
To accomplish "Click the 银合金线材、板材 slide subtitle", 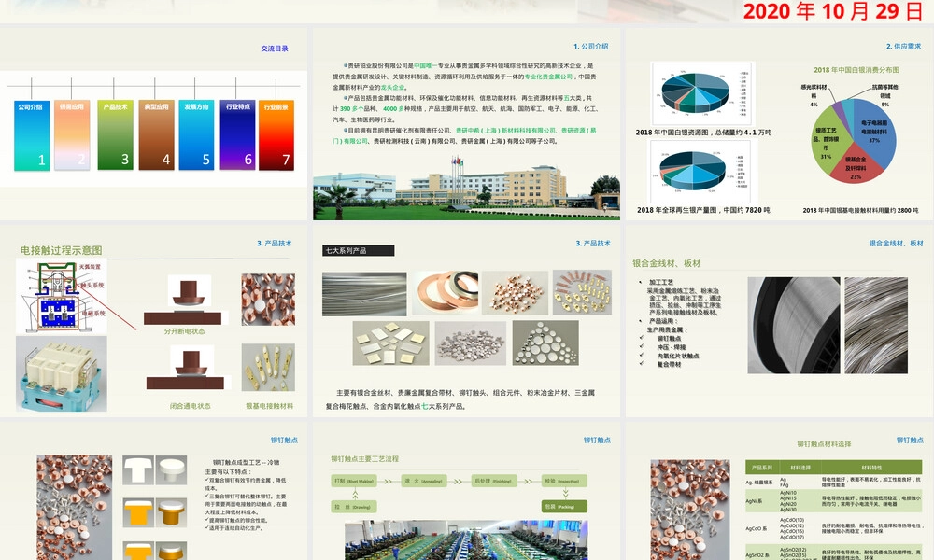I will 667,263.
